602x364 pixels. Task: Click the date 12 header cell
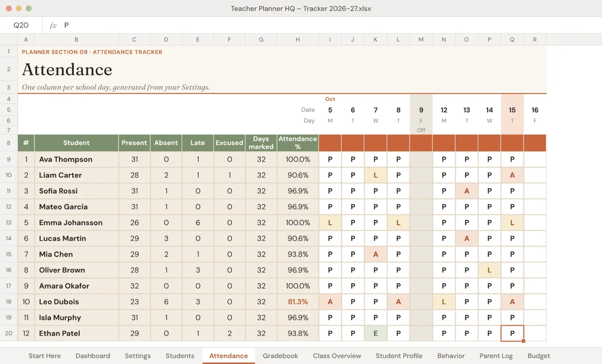click(444, 110)
